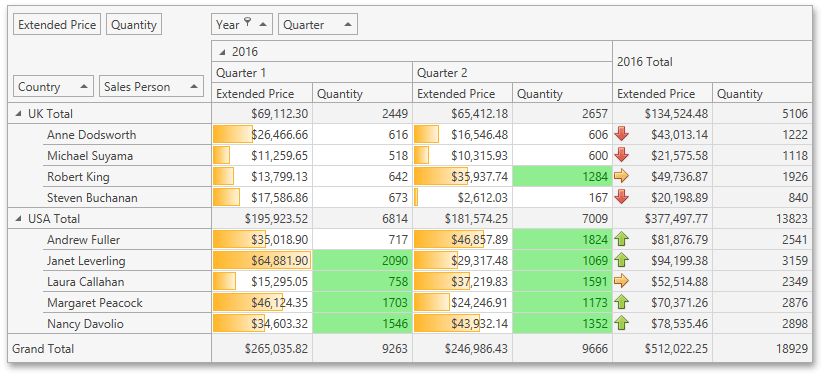The image size is (826, 378).
Task: Click USA Total quantity cell 13823
Action: tap(762, 218)
